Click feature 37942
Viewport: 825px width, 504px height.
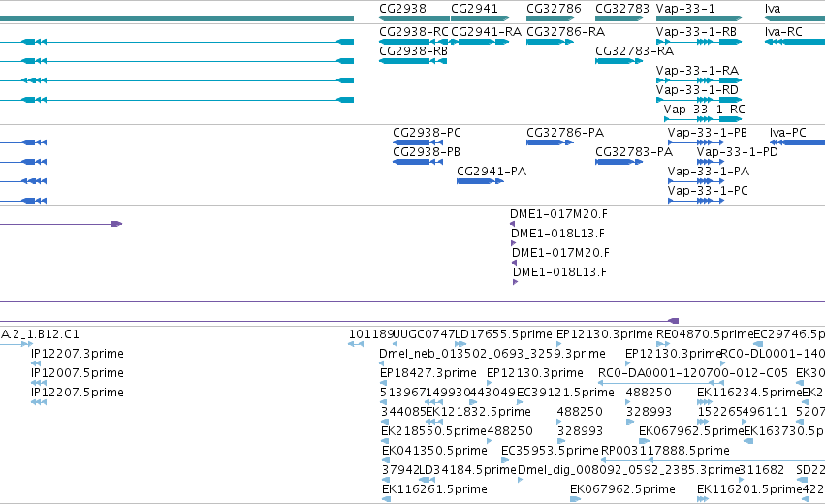pos(399,470)
